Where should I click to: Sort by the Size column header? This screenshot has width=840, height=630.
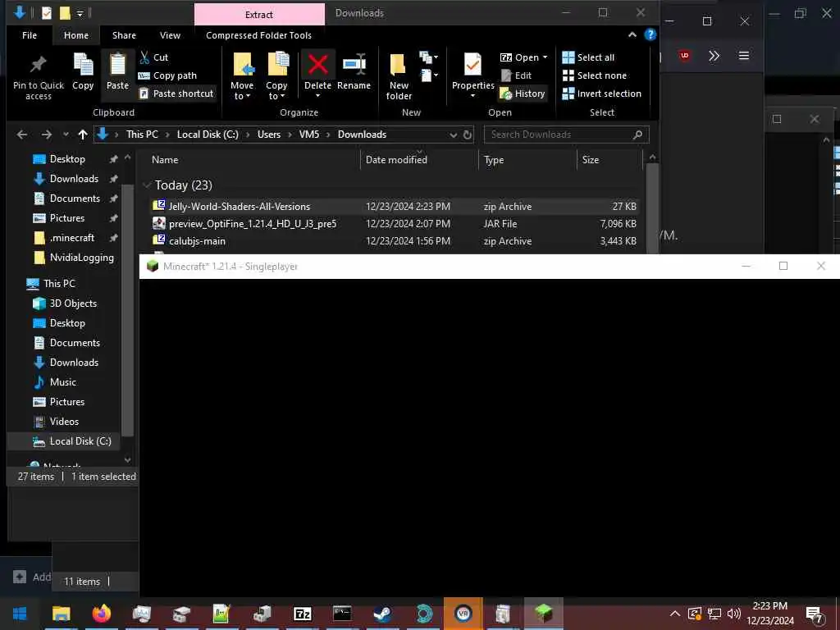[x=609, y=160]
